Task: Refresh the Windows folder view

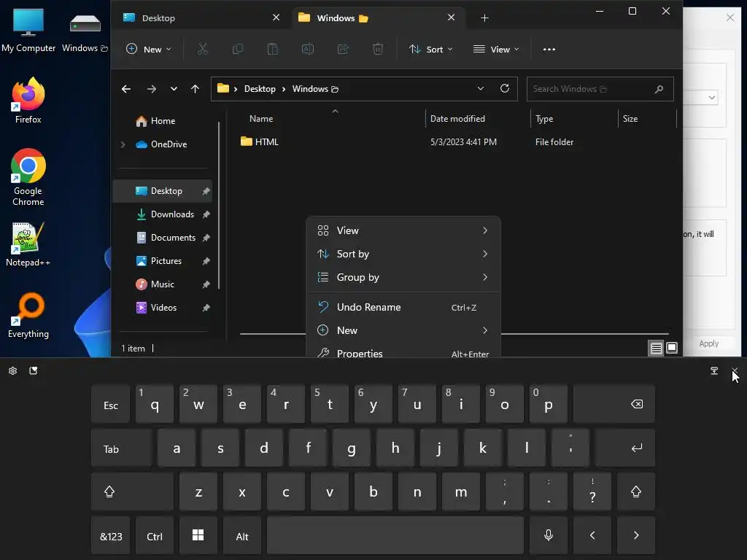Action: (505, 88)
